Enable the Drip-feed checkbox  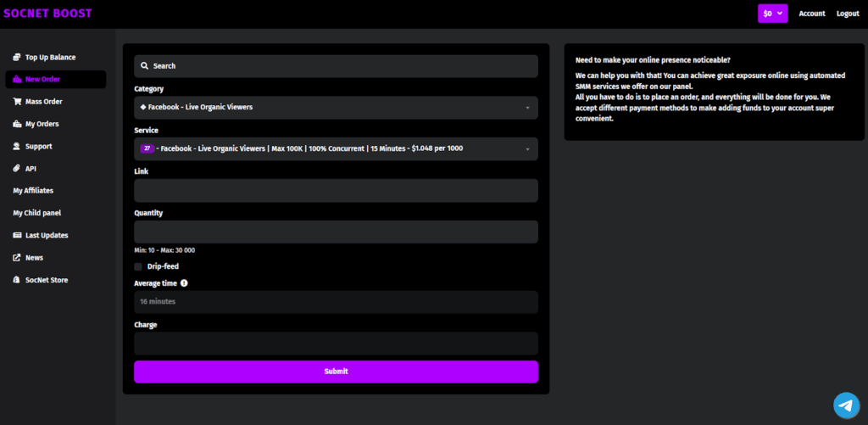coord(138,266)
